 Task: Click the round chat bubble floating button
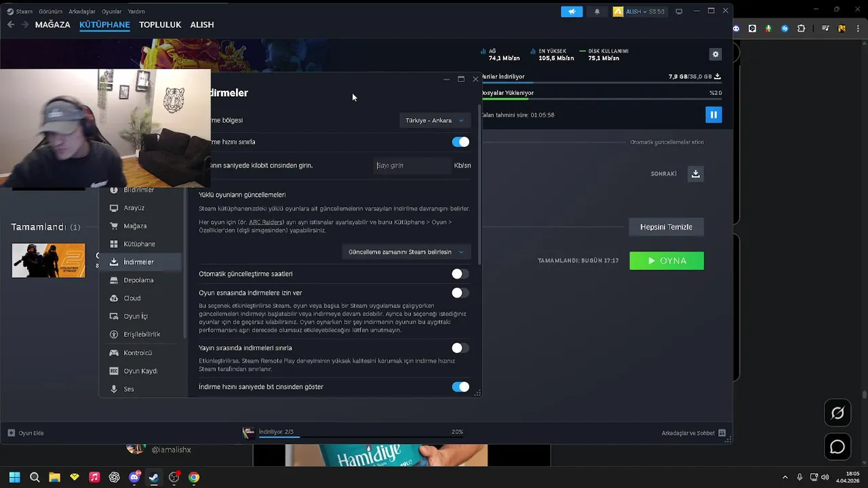click(x=837, y=447)
